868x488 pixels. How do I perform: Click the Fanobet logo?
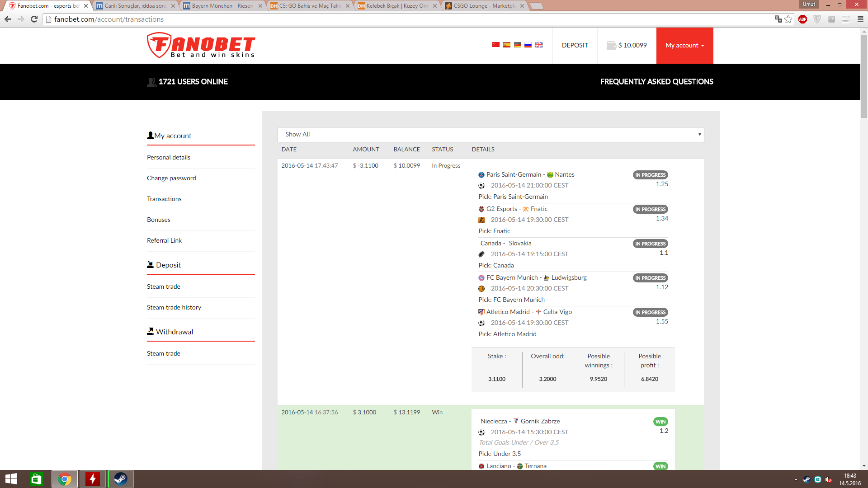(x=201, y=45)
